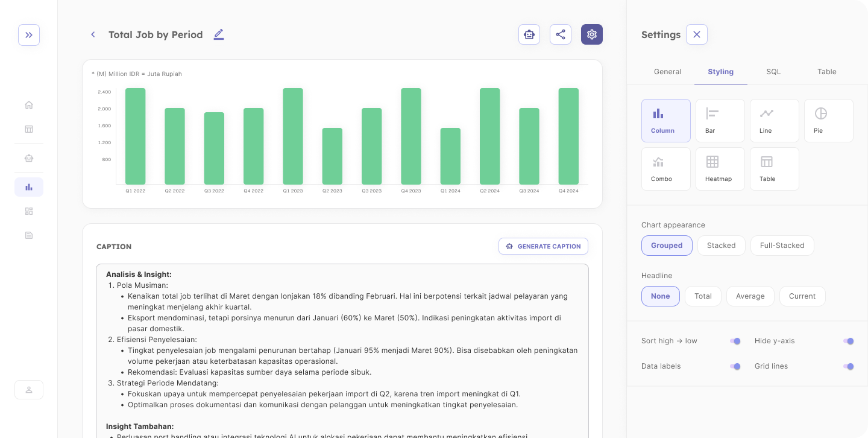Open the table icon in sidebar
The image size is (868, 438).
point(29,129)
